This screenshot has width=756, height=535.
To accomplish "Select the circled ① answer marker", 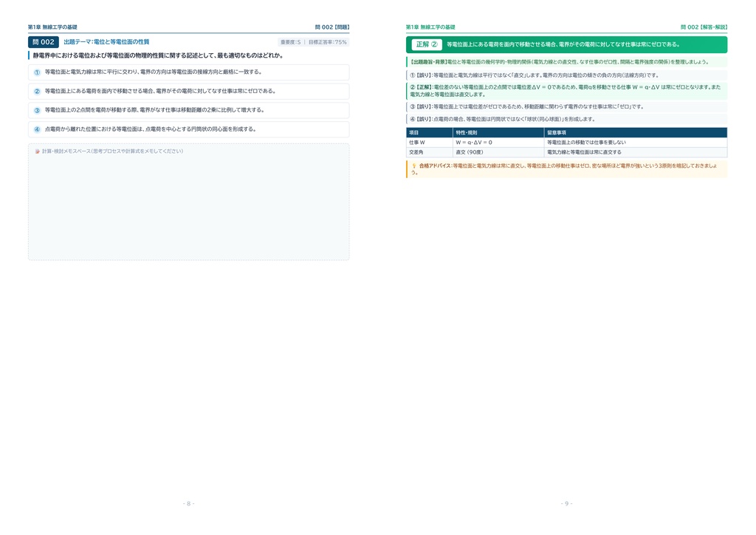I will coord(37,72).
